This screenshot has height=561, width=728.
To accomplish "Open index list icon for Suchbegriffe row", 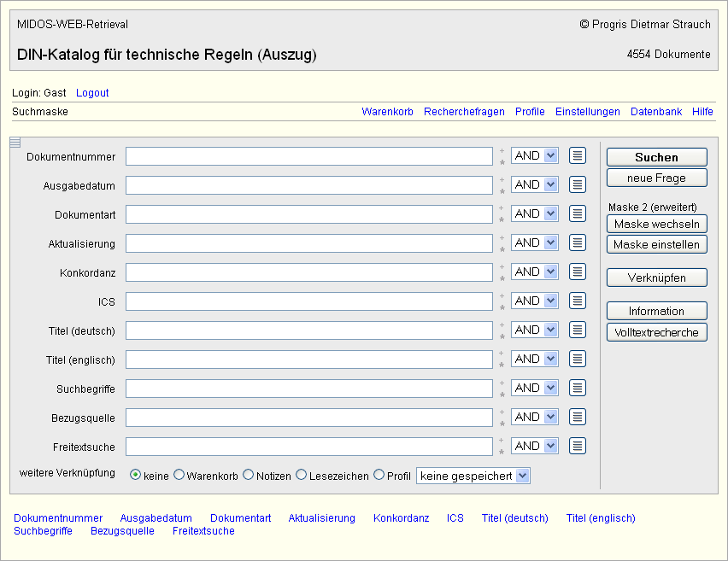I will point(578,388).
